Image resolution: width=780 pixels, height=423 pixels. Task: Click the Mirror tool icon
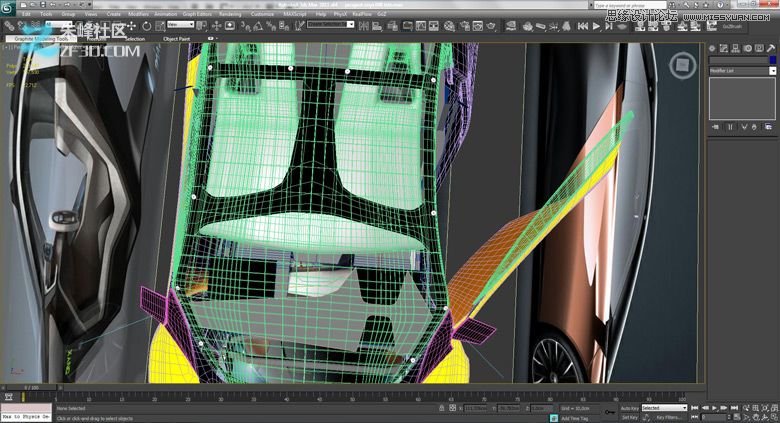click(364, 26)
